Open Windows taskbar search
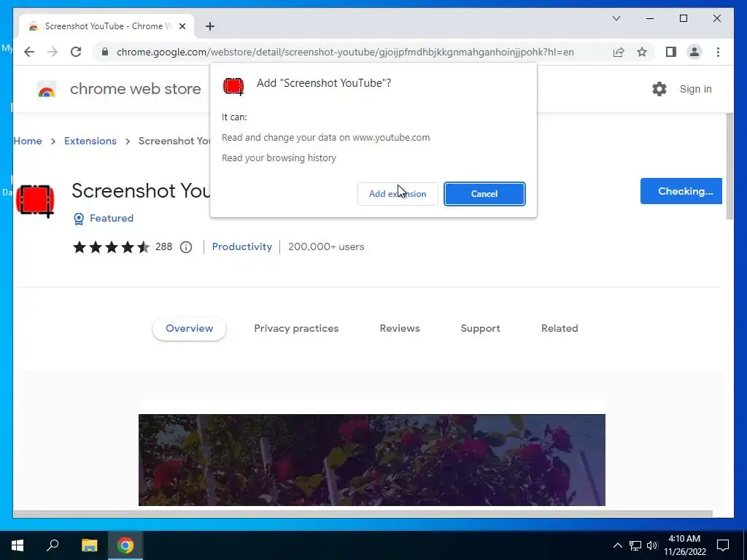Screen dimensions: 747x560 click(53, 545)
